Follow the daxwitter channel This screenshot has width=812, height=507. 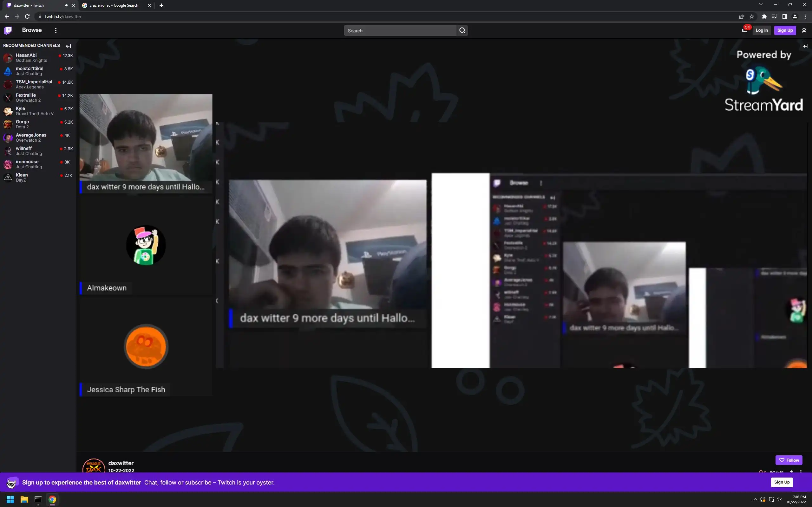click(x=789, y=460)
